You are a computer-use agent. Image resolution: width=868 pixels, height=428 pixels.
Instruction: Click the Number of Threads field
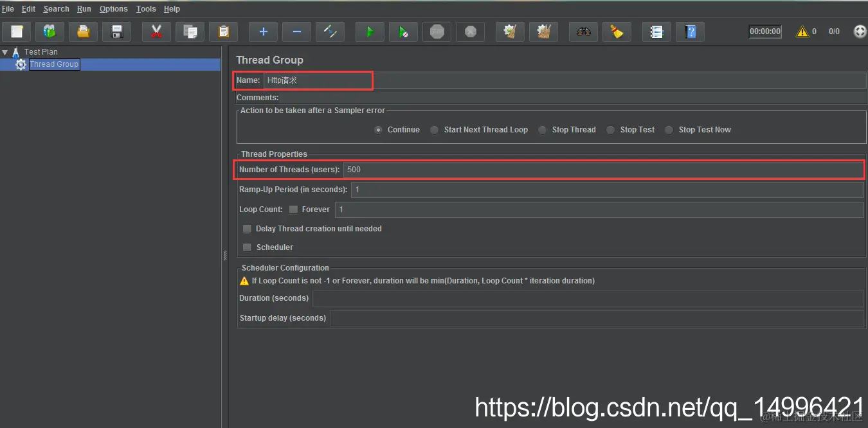coord(603,170)
